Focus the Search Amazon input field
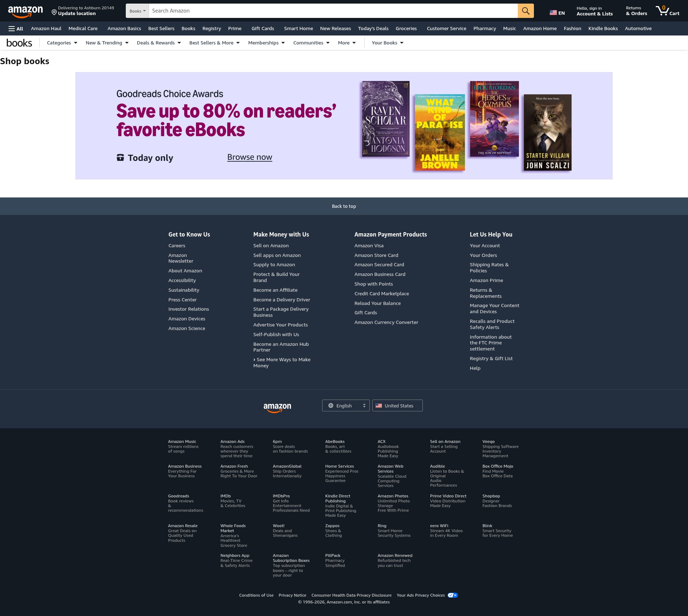This screenshot has height=616, width=688. [x=333, y=11]
